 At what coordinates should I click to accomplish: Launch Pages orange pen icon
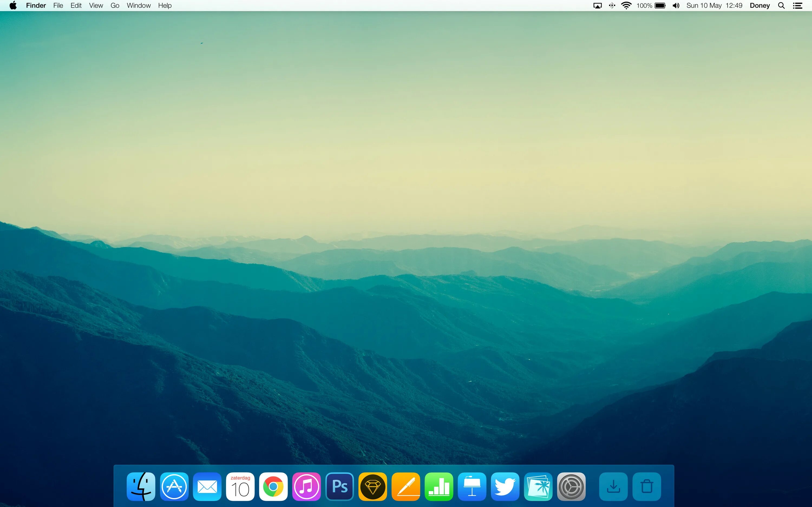[406, 486]
